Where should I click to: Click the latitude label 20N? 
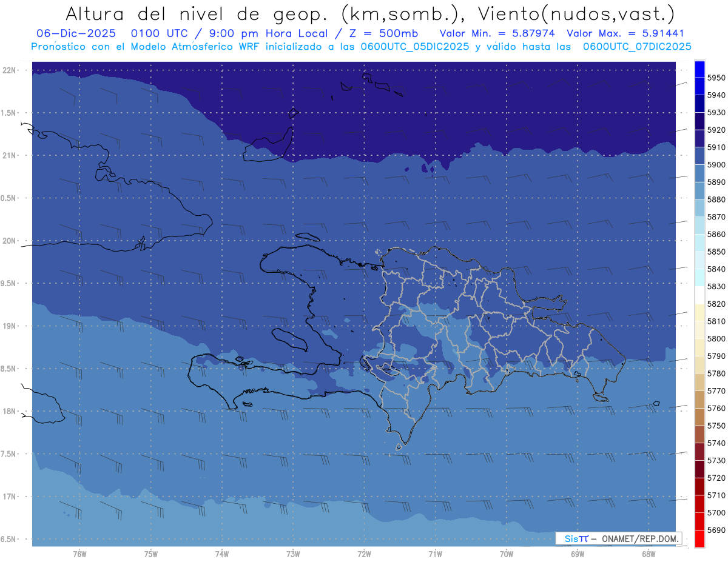pyautogui.click(x=10, y=241)
